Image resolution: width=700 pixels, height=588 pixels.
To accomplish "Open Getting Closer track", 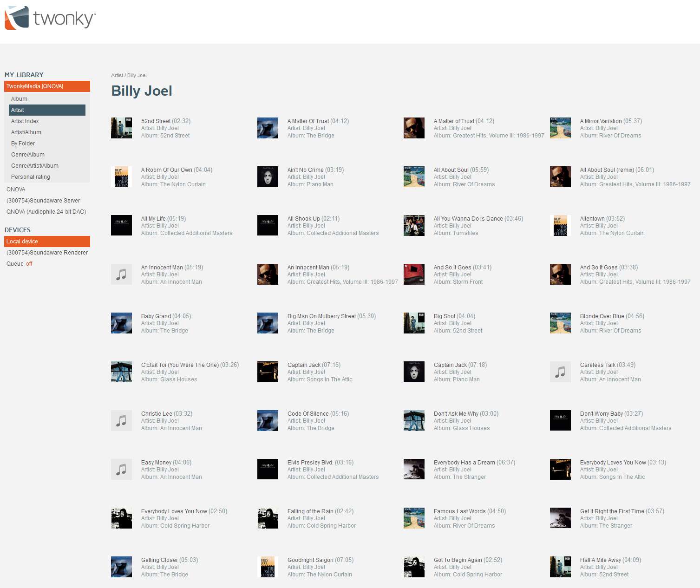I will [x=159, y=560].
